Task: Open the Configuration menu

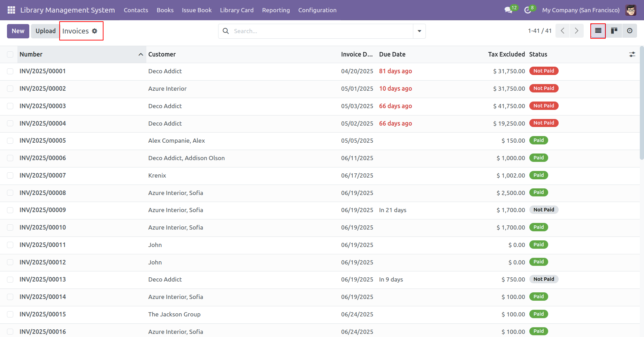Action: point(317,10)
